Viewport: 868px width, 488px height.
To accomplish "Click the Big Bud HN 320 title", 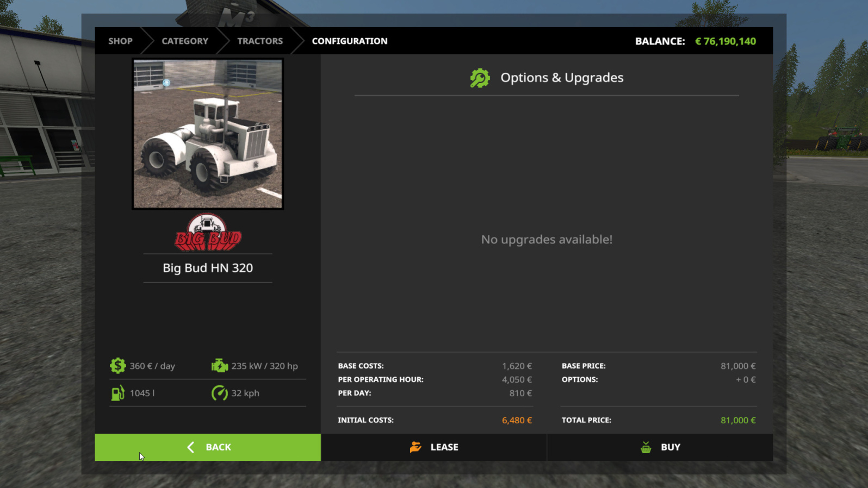I will pyautogui.click(x=208, y=268).
